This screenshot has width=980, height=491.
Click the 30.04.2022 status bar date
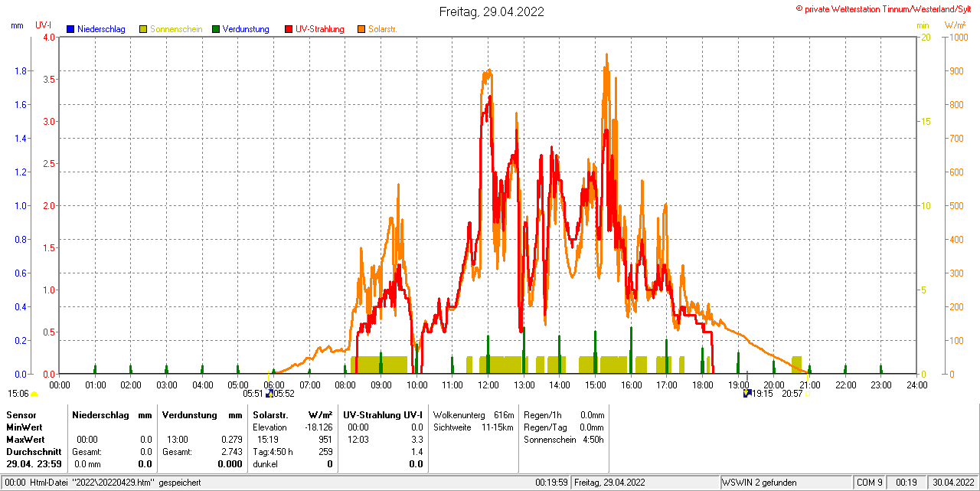click(x=952, y=483)
